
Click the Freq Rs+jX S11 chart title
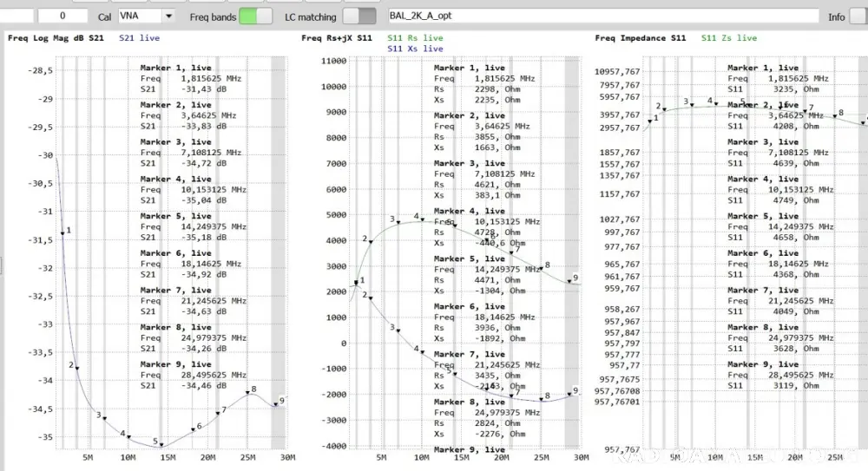[x=338, y=38]
